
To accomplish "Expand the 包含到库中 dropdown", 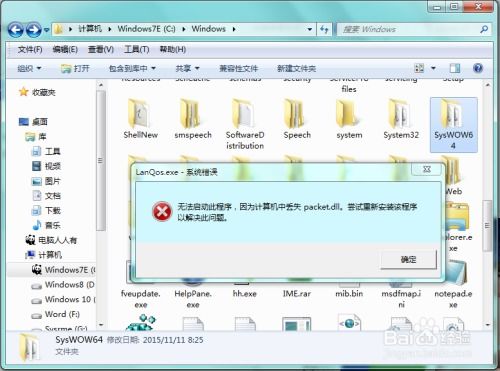I will pyautogui.click(x=132, y=68).
